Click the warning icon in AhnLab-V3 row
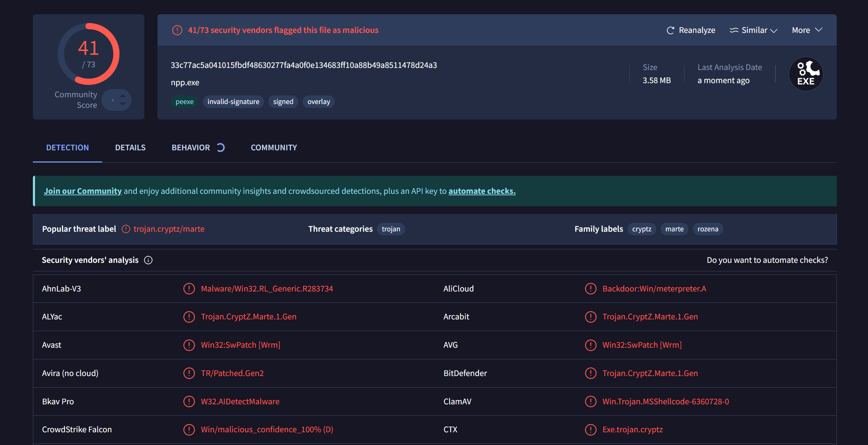The height and width of the screenshot is (445, 868). pos(189,289)
